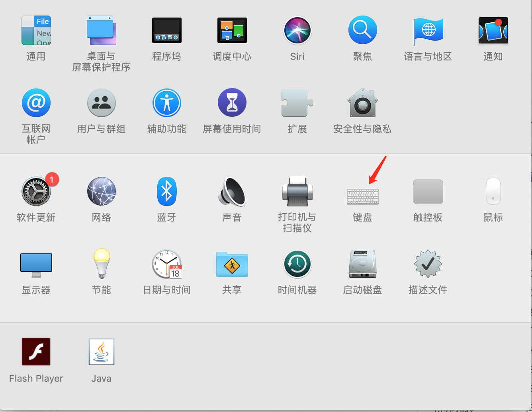Check updates in 软件更新
The width and height of the screenshot is (532, 412).
click(36, 191)
